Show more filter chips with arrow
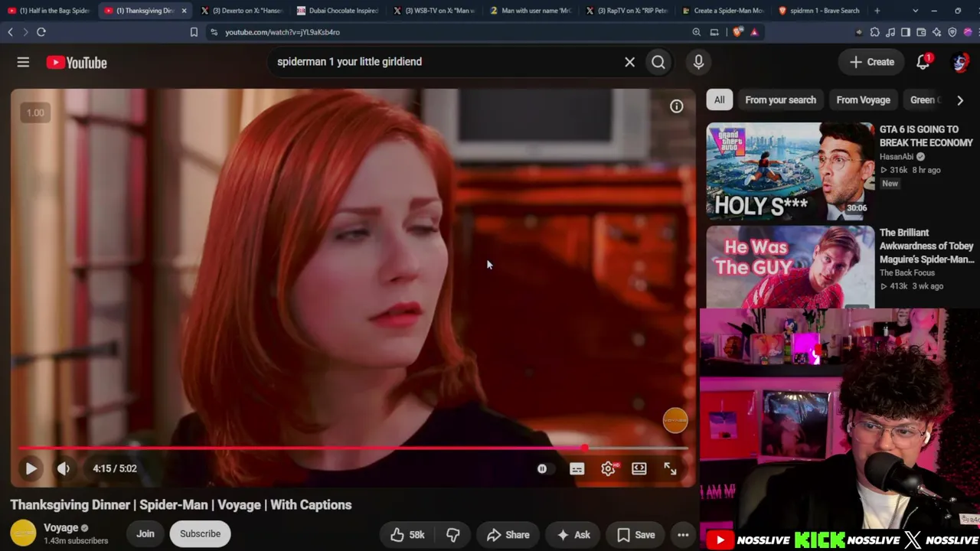Viewport: 980px width, 551px height. [x=960, y=100]
